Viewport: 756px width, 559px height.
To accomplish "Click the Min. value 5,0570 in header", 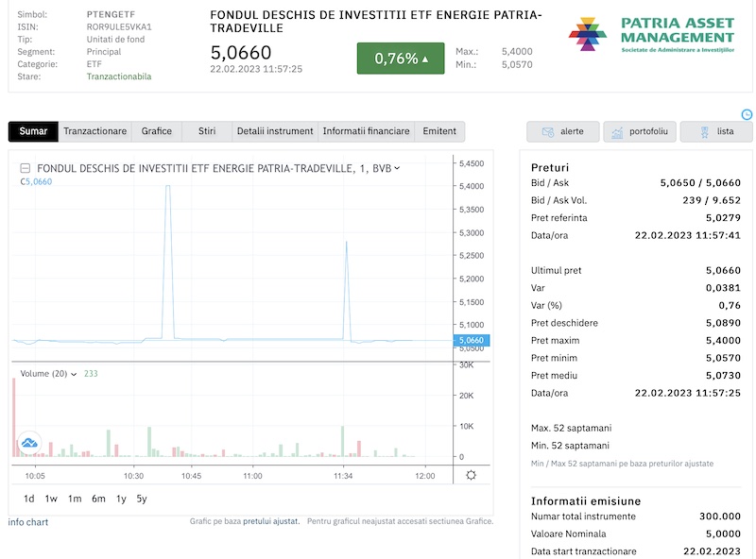I will [517, 64].
